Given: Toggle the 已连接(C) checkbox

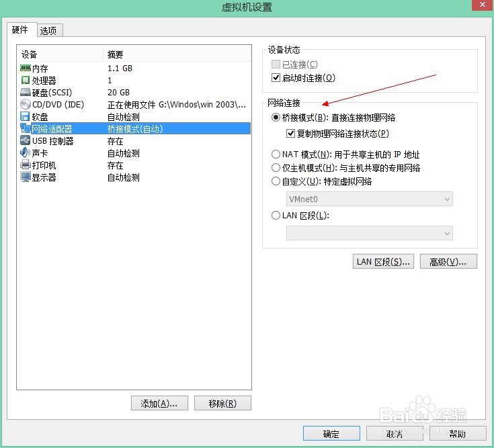Looking at the screenshot, I should 276,64.
